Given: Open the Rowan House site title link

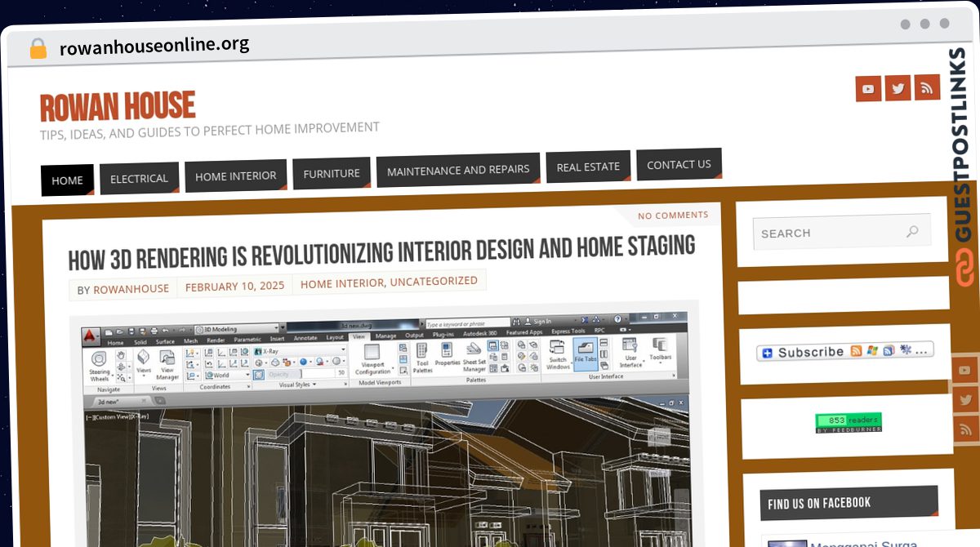Looking at the screenshot, I should coord(118,106).
